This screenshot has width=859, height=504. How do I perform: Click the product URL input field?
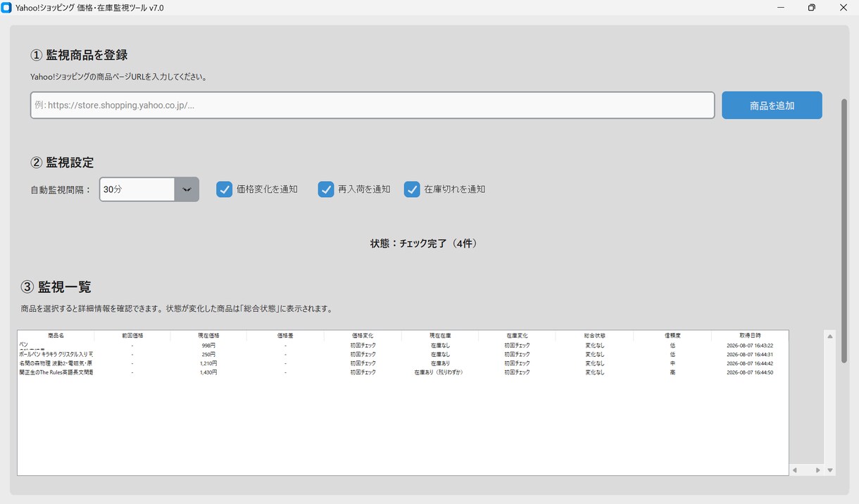(372, 105)
